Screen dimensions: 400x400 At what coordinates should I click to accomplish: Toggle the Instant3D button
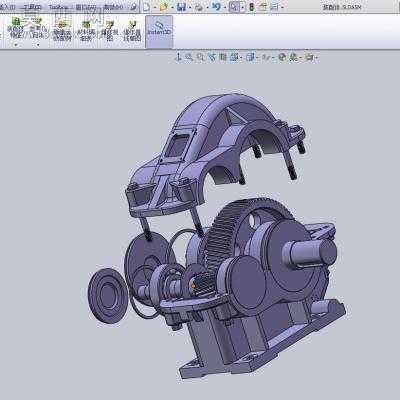tap(159, 31)
